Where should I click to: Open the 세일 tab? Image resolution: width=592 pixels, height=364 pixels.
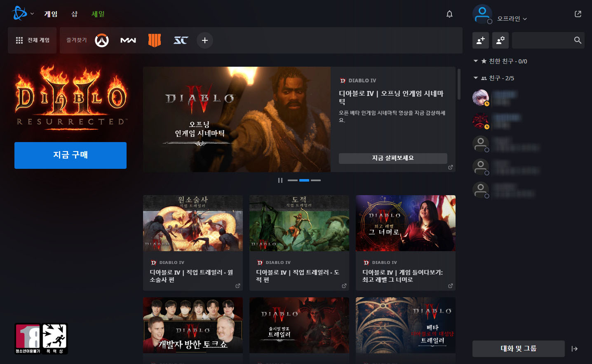coord(98,14)
